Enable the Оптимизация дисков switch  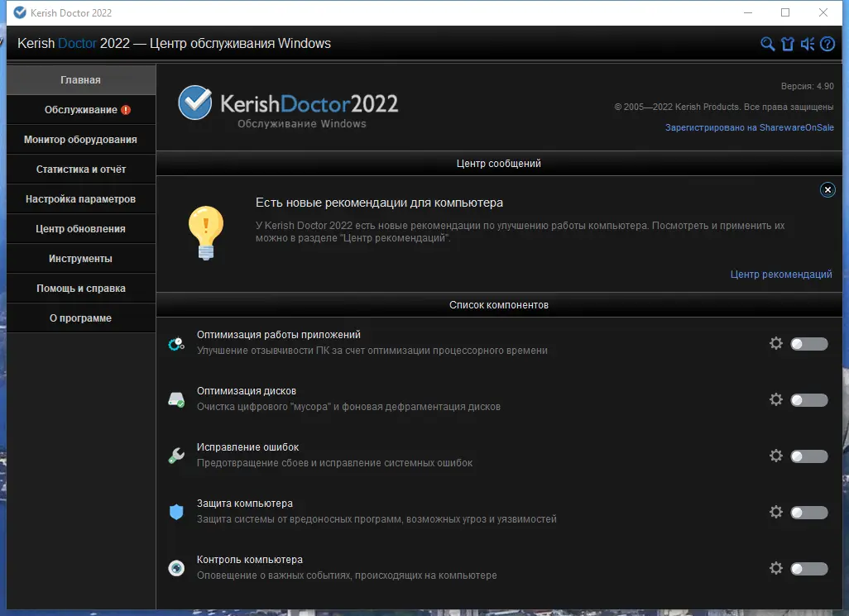click(808, 399)
